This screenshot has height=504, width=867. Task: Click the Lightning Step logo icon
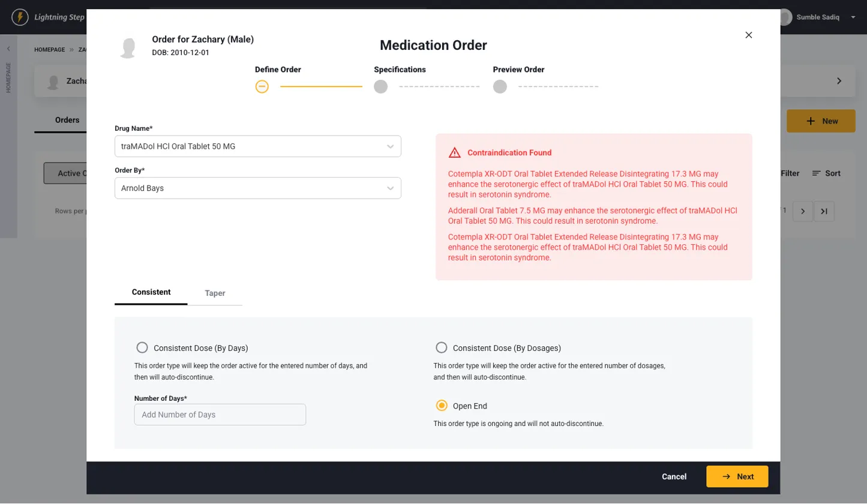tap(20, 17)
